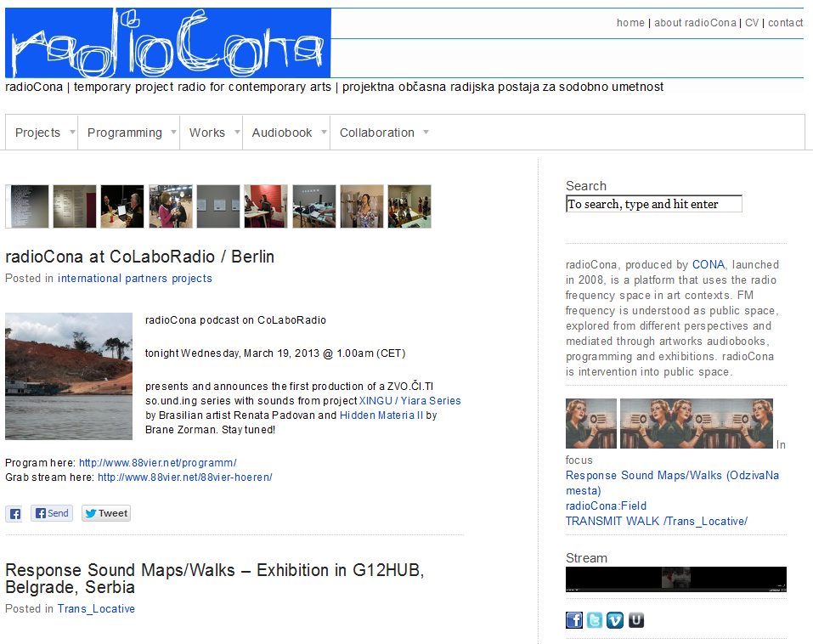Open eighth gallery thumbnail with woman at microphone
813x644 pixels.
(362, 206)
